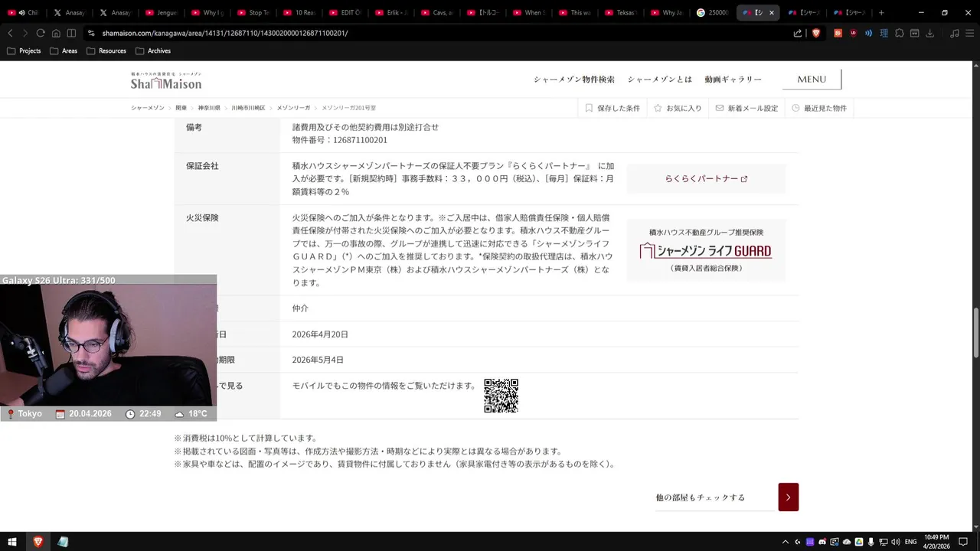Open the MENU button
Viewport: 980px width, 551px height.
[812, 79]
